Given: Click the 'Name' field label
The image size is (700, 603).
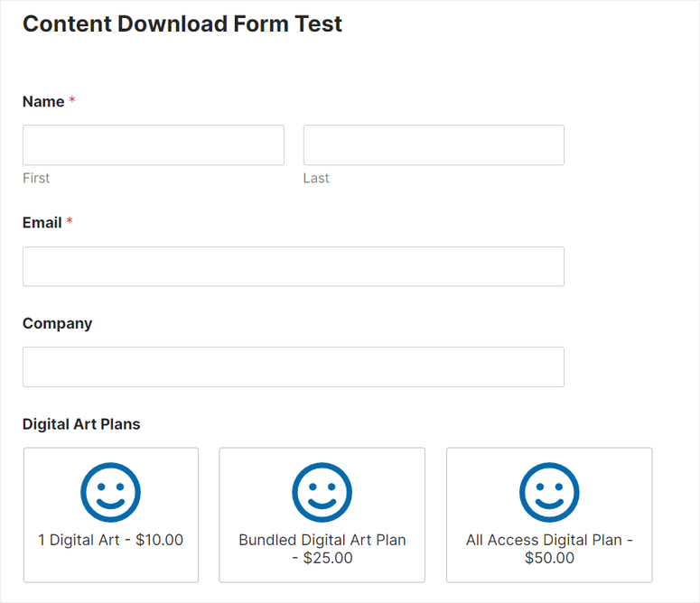Looking at the screenshot, I should (43, 101).
